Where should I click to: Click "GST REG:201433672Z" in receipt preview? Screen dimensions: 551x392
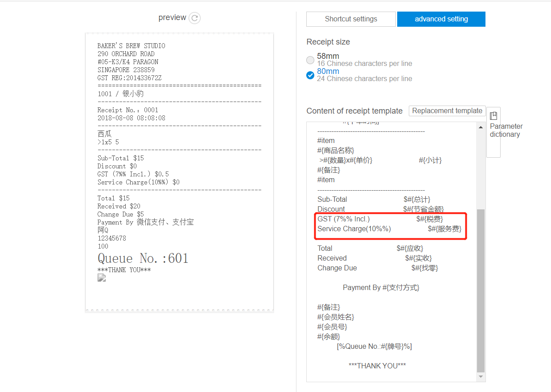[x=130, y=78]
